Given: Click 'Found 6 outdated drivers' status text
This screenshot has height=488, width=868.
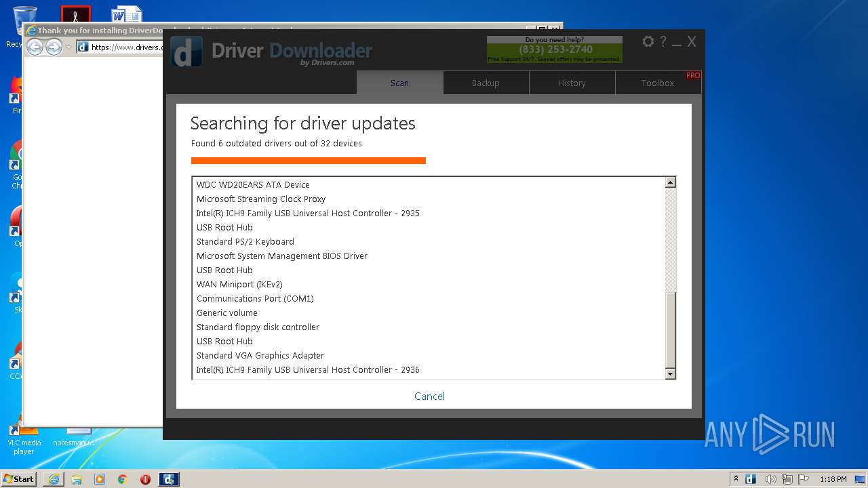Looking at the screenshot, I should coord(277,144).
